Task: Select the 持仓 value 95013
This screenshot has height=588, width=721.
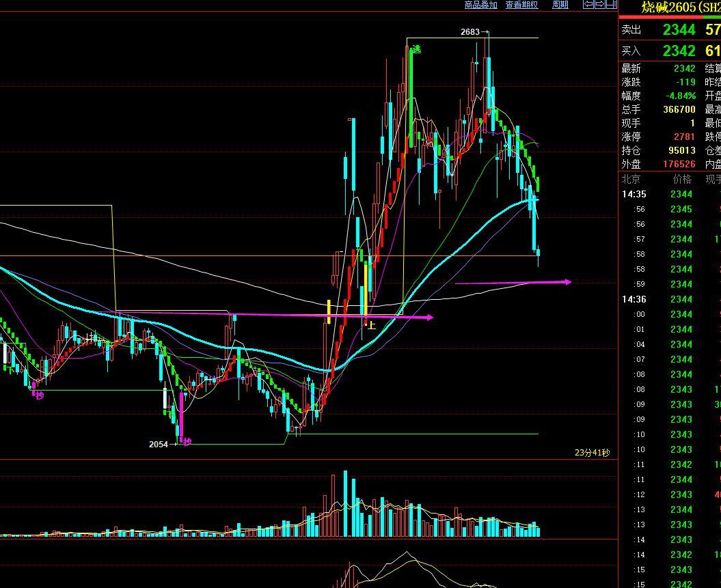Action: coord(681,150)
